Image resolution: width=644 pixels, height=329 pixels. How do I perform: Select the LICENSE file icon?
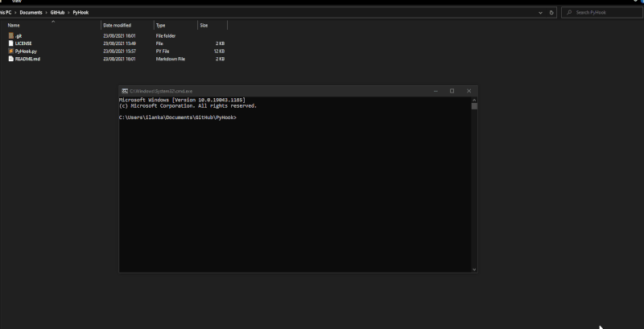pos(11,43)
